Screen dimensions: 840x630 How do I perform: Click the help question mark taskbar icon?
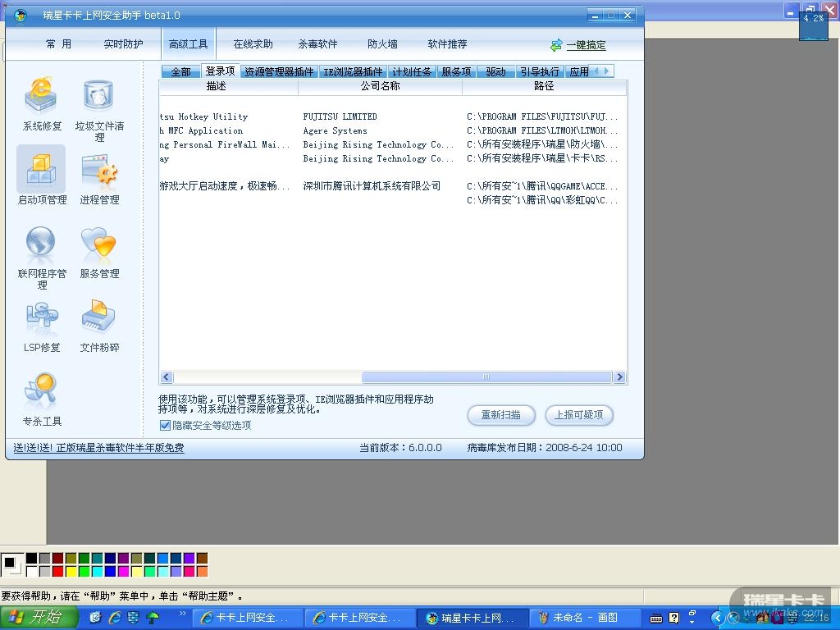point(674,618)
